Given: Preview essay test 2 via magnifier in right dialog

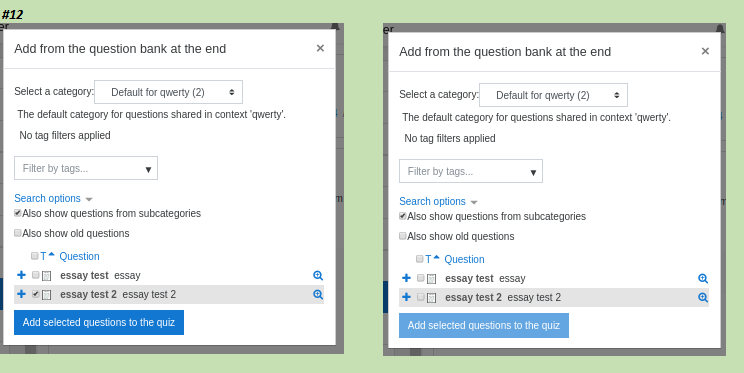Looking at the screenshot, I should click(703, 298).
